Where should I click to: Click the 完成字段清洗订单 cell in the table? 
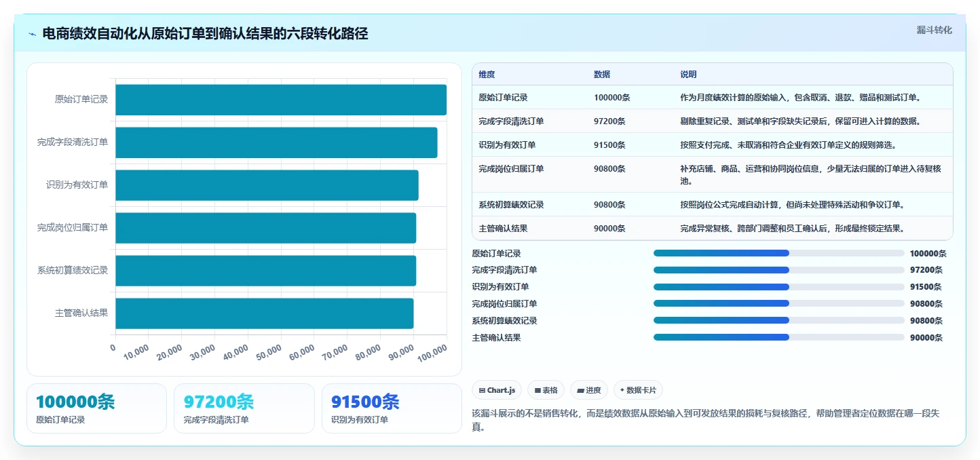click(x=511, y=121)
